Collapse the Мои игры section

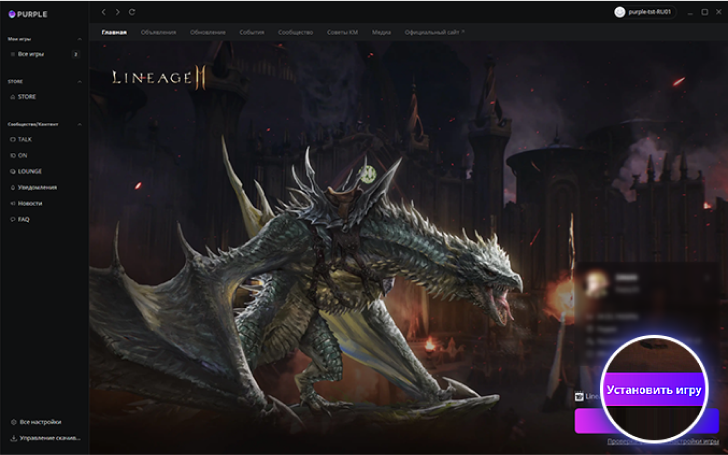79,39
